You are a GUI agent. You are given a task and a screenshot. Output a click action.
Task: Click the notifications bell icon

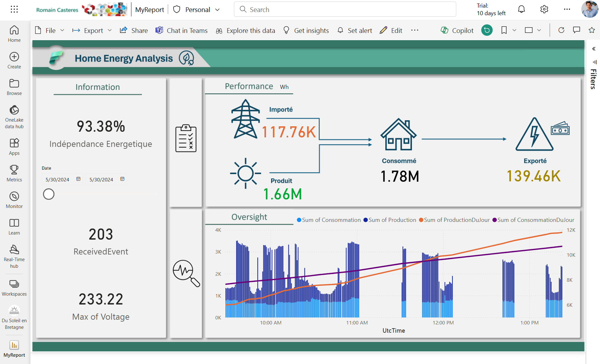click(x=521, y=9)
